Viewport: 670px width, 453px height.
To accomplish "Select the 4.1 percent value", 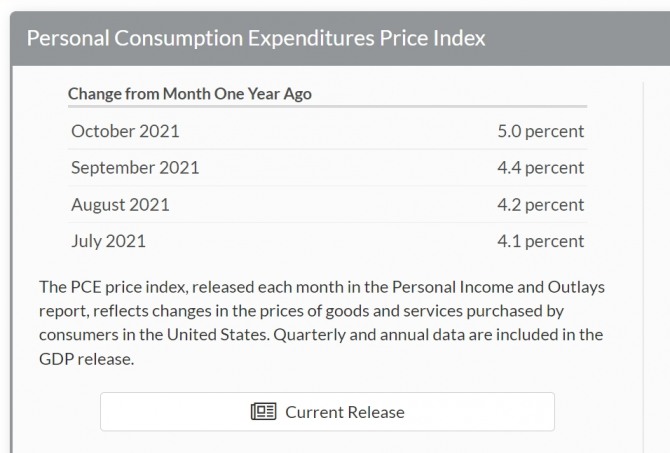I will (x=540, y=241).
